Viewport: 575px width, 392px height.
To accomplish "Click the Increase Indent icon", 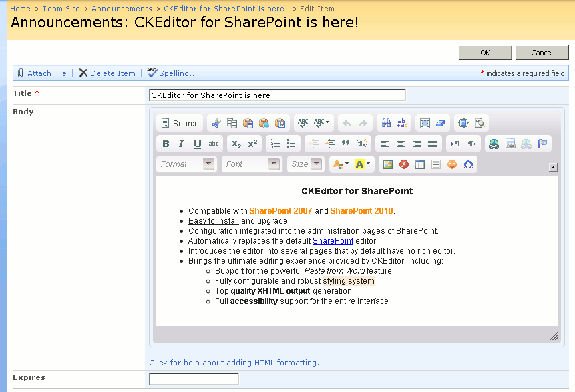I will (x=330, y=144).
